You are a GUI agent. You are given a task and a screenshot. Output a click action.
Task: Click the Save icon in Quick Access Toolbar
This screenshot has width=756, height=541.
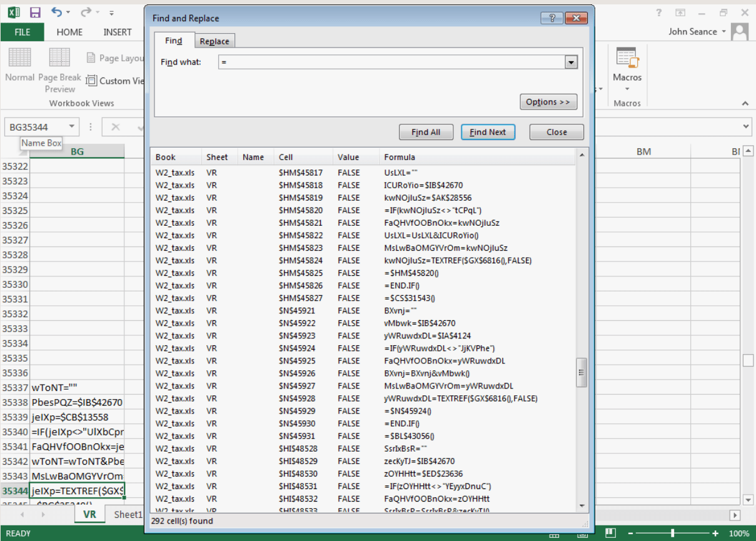coord(35,13)
